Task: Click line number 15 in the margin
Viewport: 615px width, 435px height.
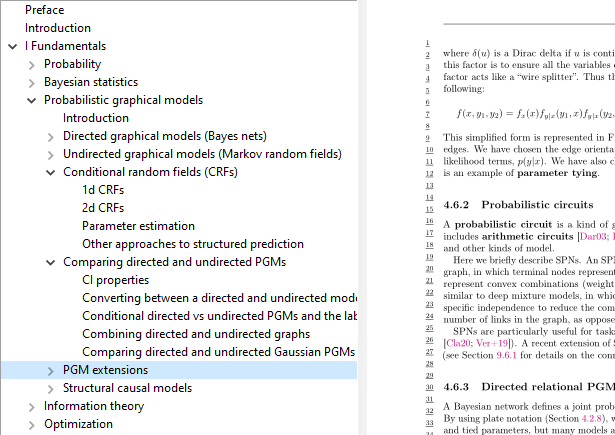Action: pyautogui.click(x=429, y=209)
